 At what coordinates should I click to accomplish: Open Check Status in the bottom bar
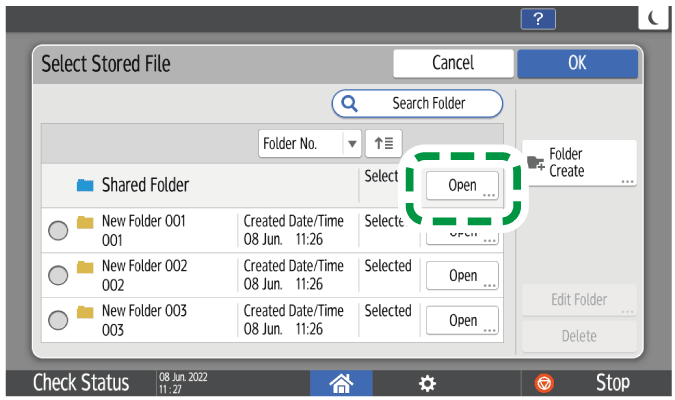click(81, 383)
